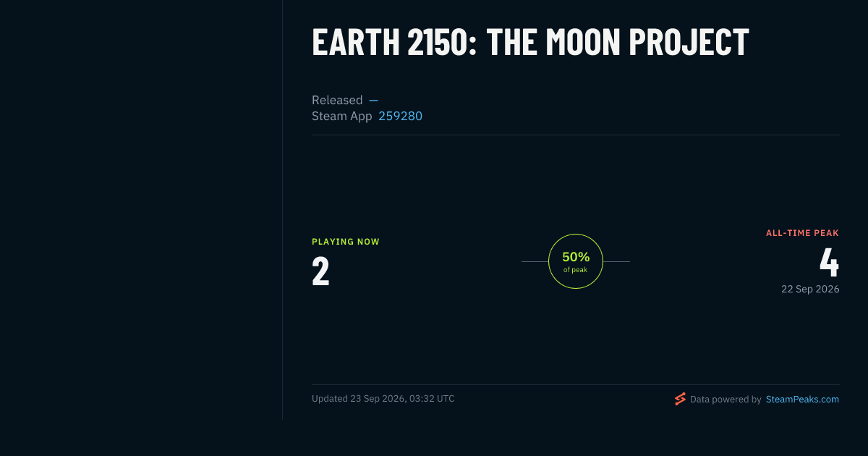Click the Steam App label
The width and height of the screenshot is (868, 456).
(342, 116)
